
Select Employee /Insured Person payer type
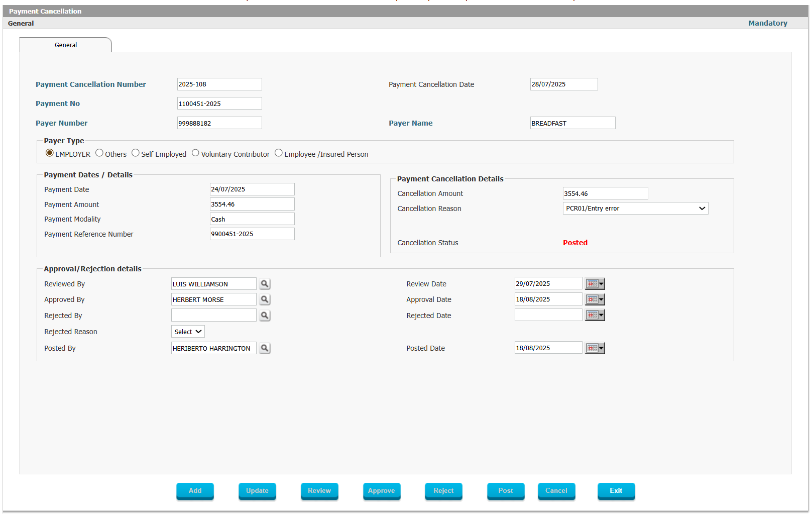[x=279, y=153]
